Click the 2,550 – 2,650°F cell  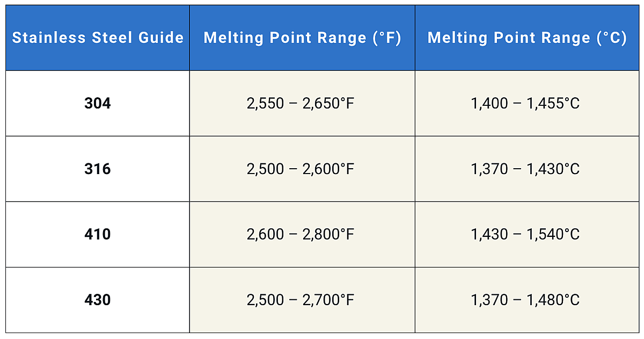(301, 103)
